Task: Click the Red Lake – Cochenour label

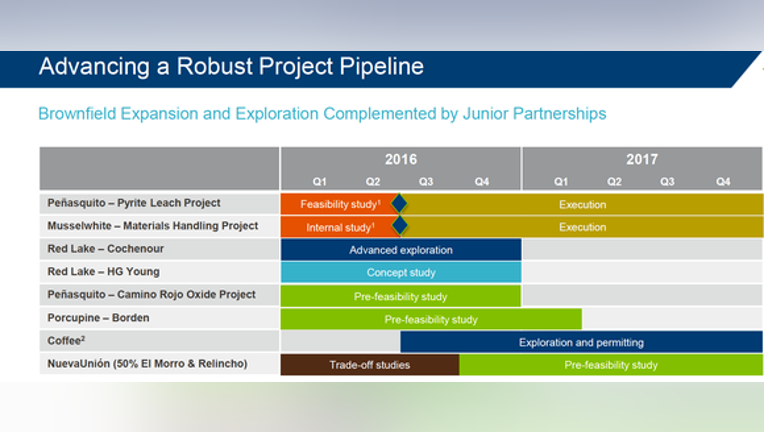Action: pos(105,249)
